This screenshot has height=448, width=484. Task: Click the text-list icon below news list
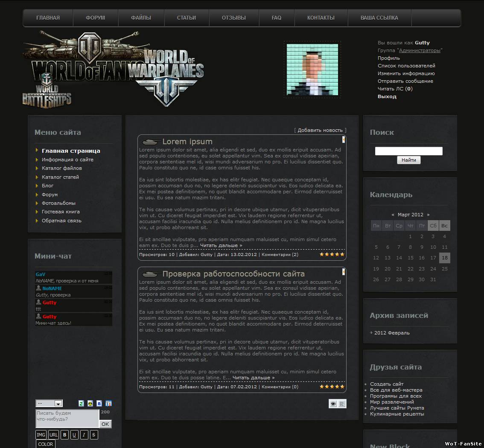pos(342,404)
